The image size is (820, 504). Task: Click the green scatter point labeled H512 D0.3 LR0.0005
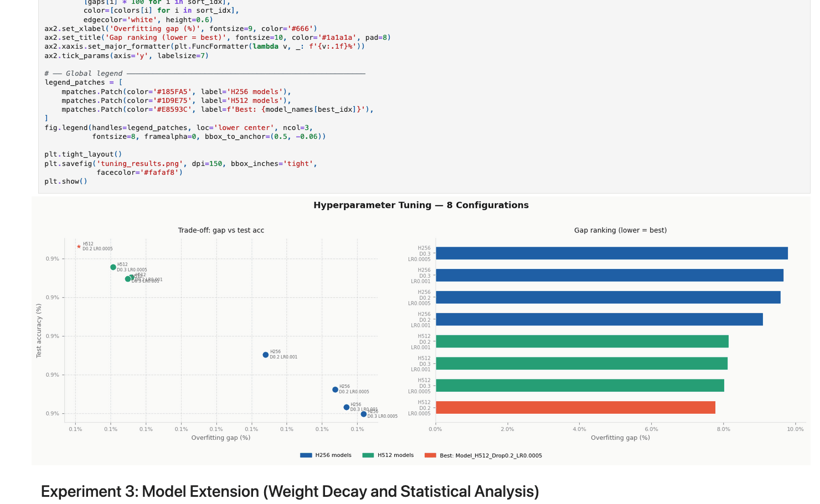[113, 267]
